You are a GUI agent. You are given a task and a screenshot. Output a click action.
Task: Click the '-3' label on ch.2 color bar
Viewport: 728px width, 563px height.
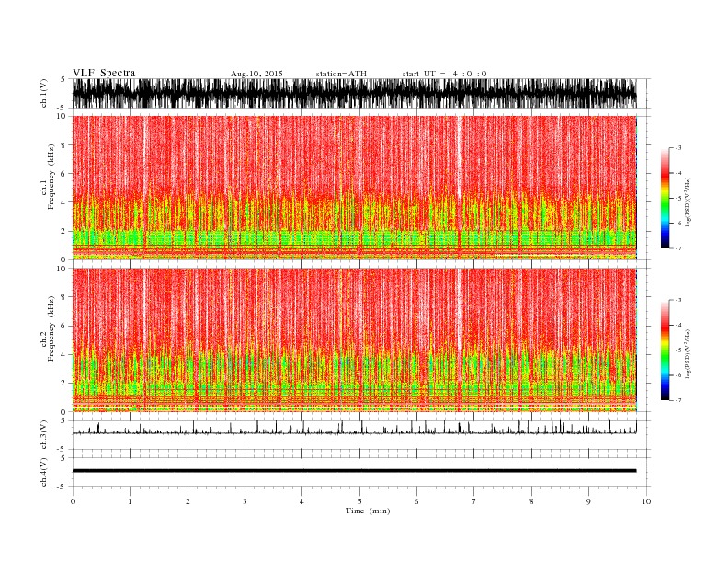pos(677,300)
